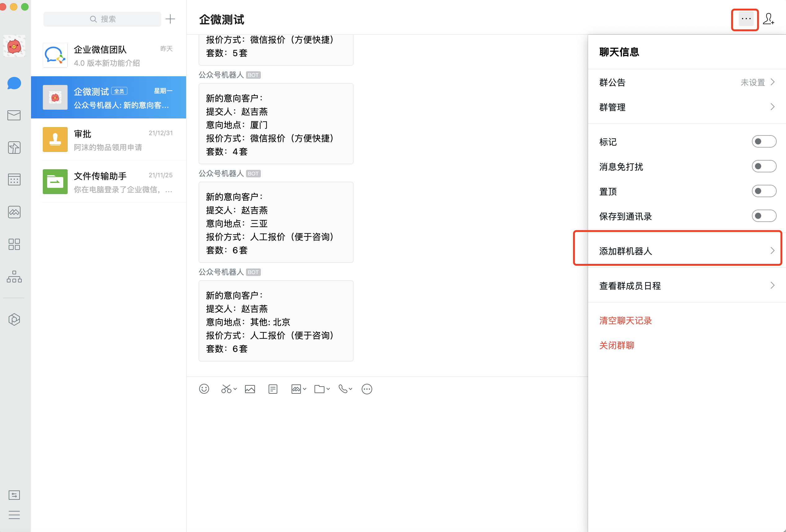Click the plus icon next to search
The width and height of the screenshot is (786, 532).
(171, 19)
